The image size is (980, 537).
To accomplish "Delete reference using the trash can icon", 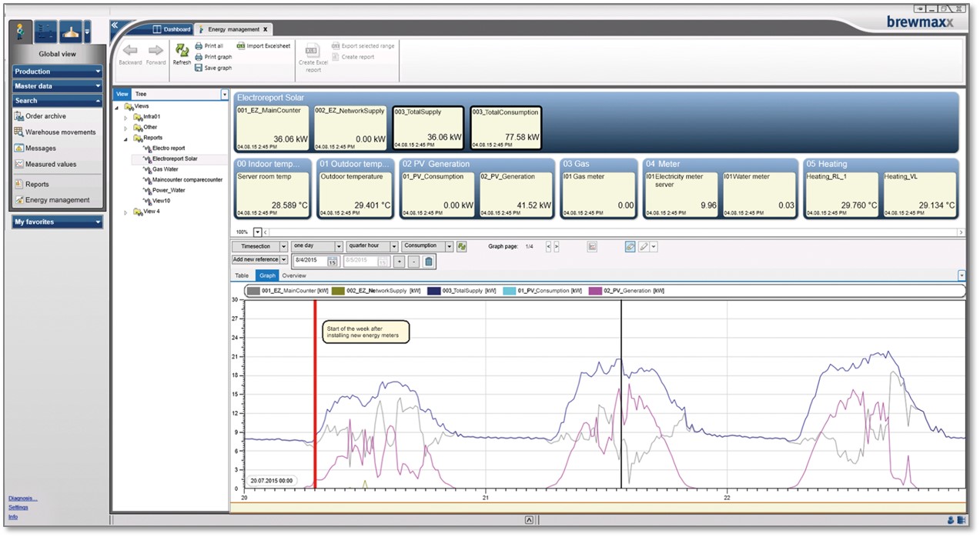I will pos(429,261).
